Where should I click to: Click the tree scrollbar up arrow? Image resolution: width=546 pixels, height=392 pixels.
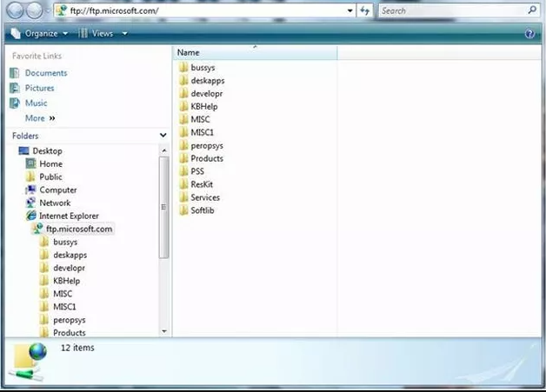(x=164, y=150)
